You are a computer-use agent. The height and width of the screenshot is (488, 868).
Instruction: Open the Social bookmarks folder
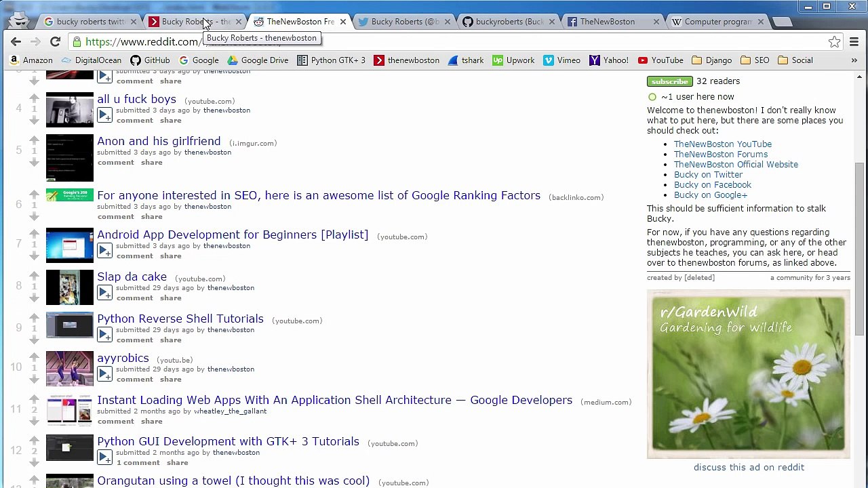pos(795,60)
